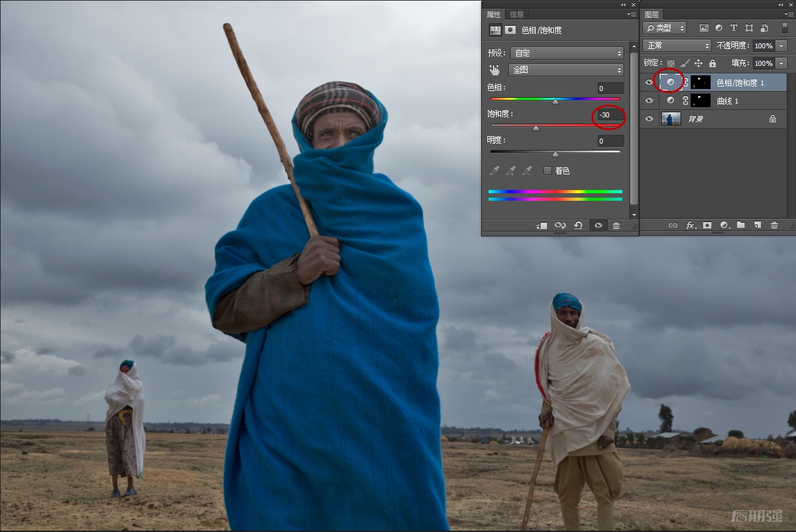This screenshot has width=796, height=532.
Task: Click the lock icon on 背景 layer
Action: [x=773, y=119]
